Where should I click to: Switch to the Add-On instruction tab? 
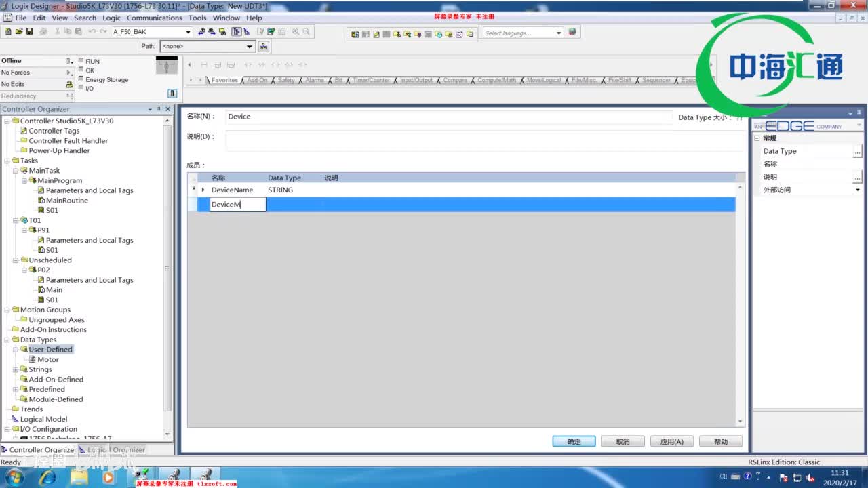(x=257, y=80)
